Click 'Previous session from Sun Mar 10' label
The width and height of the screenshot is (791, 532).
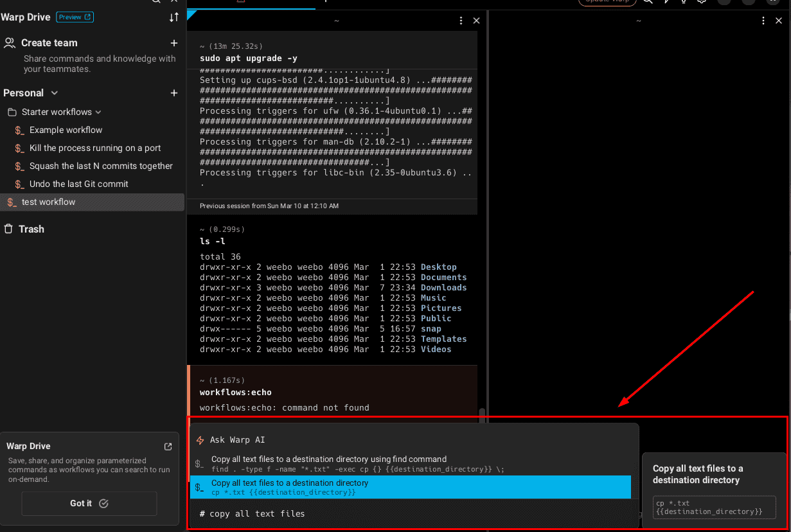[x=269, y=206]
